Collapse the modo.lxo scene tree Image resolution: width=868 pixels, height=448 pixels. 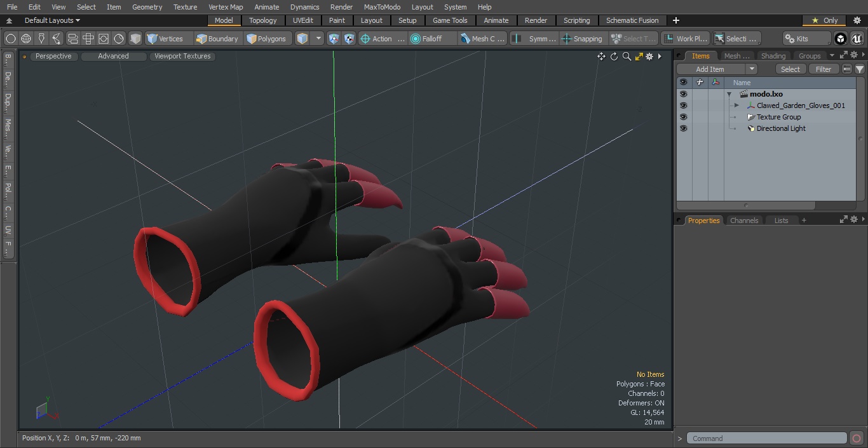tap(729, 94)
